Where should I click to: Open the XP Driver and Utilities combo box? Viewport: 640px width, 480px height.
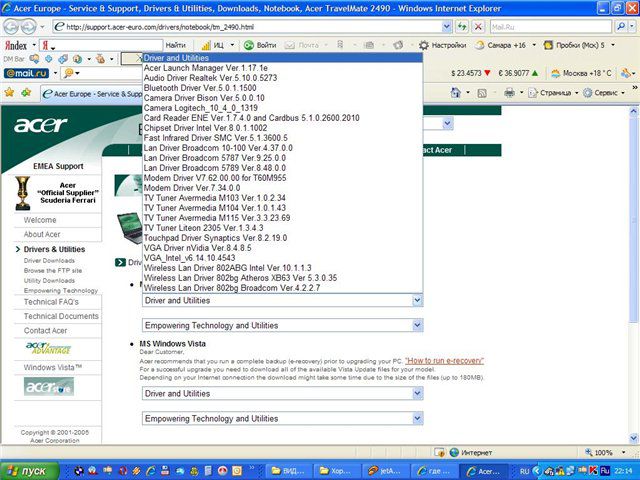coord(282,300)
